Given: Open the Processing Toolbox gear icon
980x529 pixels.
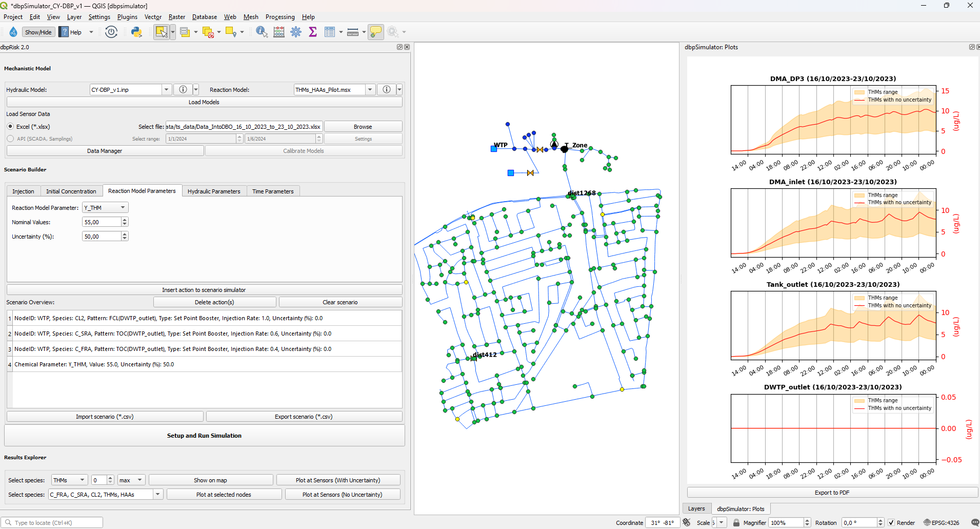Looking at the screenshot, I should (x=296, y=32).
